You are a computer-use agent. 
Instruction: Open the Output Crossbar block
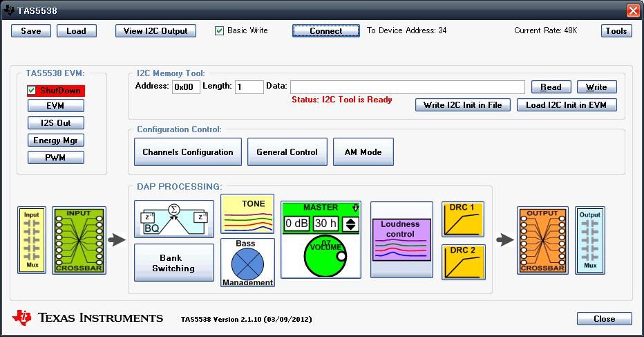tap(542, 240)
